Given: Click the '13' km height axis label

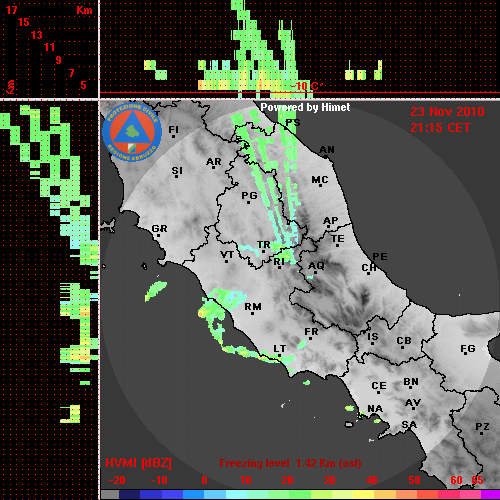Looking at the screenshot, I should coord(37,35).
